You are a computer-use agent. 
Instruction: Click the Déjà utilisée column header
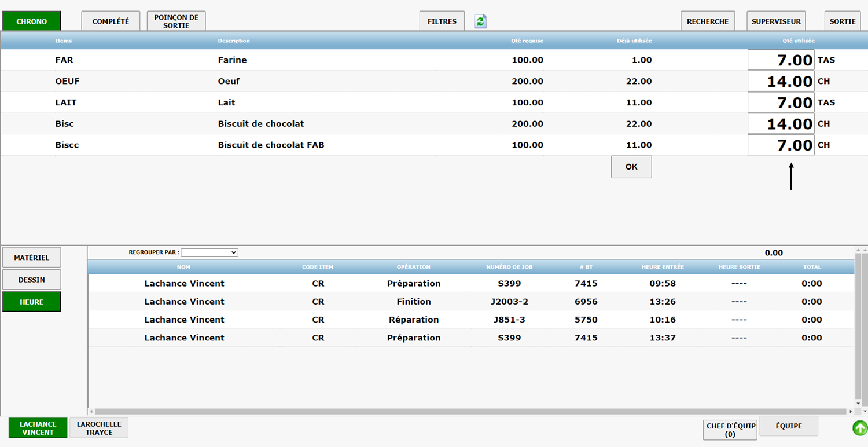(x=634, y=41)
